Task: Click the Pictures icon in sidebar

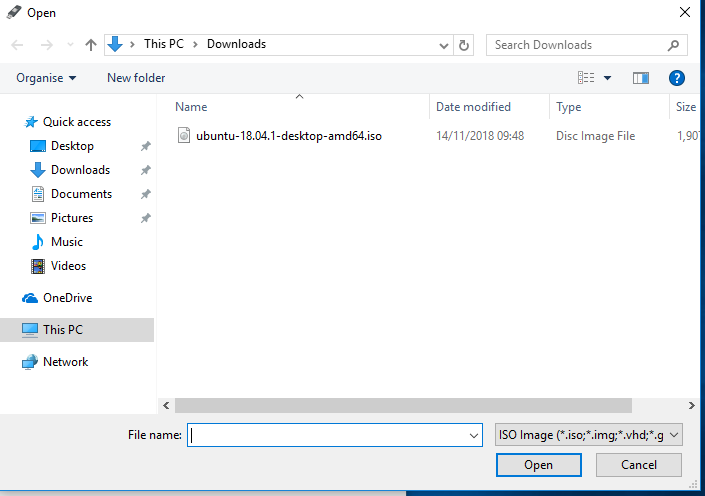Action: point(38,218)
